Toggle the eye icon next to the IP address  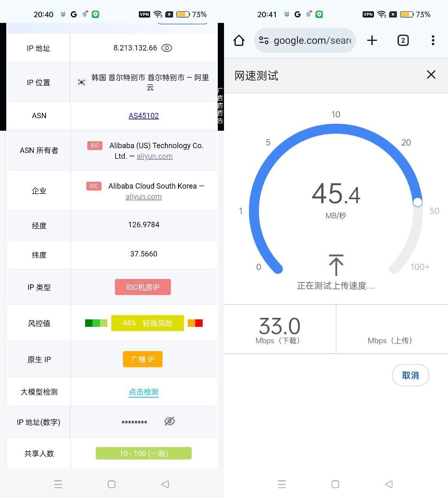[167, 48]
